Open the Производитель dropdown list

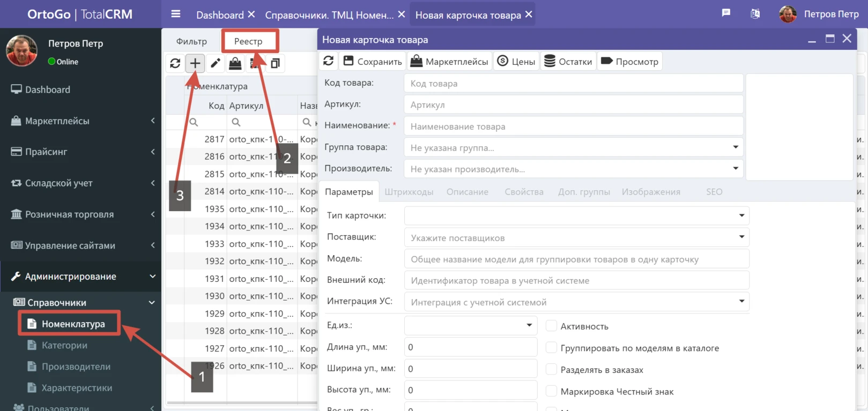[x=735, y=169]
